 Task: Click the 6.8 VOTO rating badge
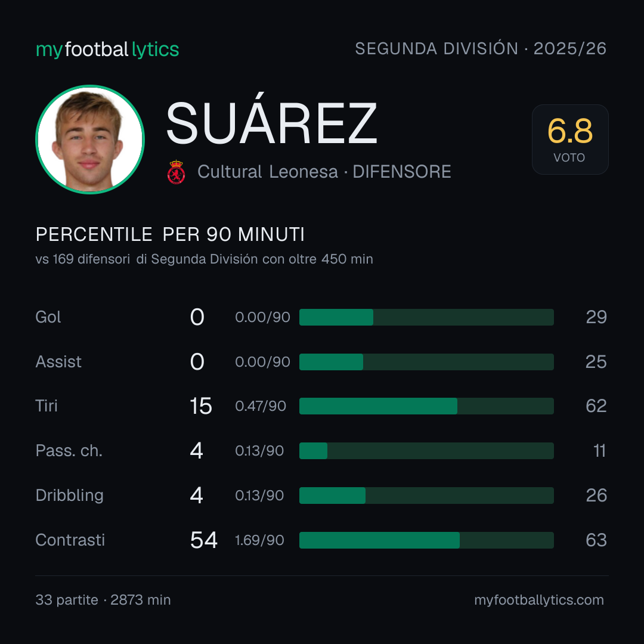570,139
